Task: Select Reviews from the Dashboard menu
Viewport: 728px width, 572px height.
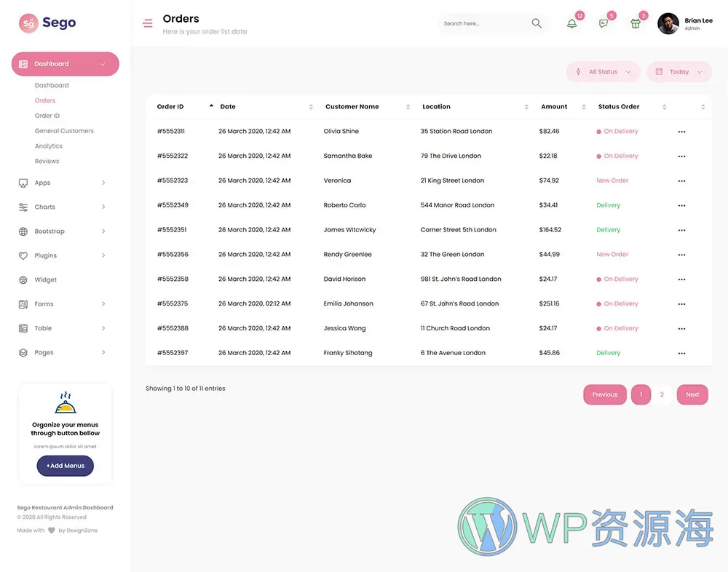Action: (x=47, y=161)
